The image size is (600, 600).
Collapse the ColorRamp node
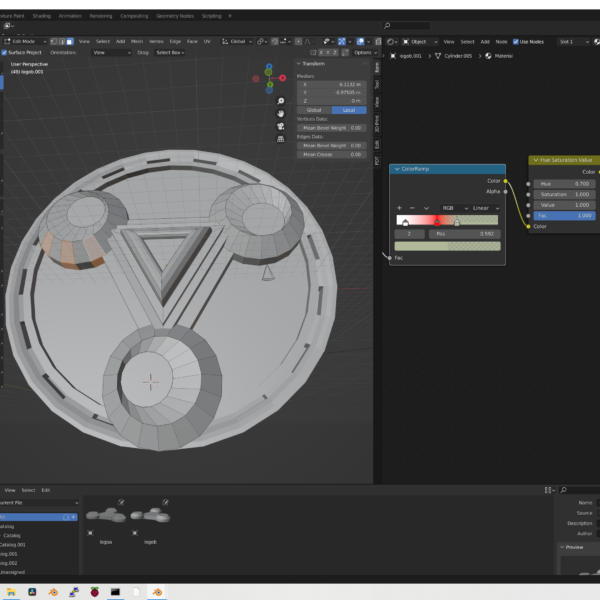(x=396, y=169)
